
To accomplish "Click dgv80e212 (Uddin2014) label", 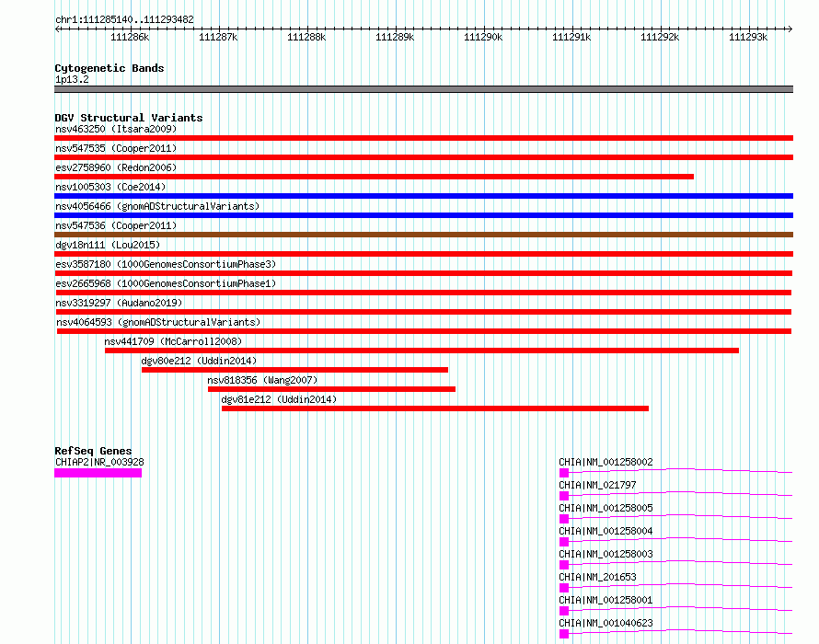I will pos(199,361).
